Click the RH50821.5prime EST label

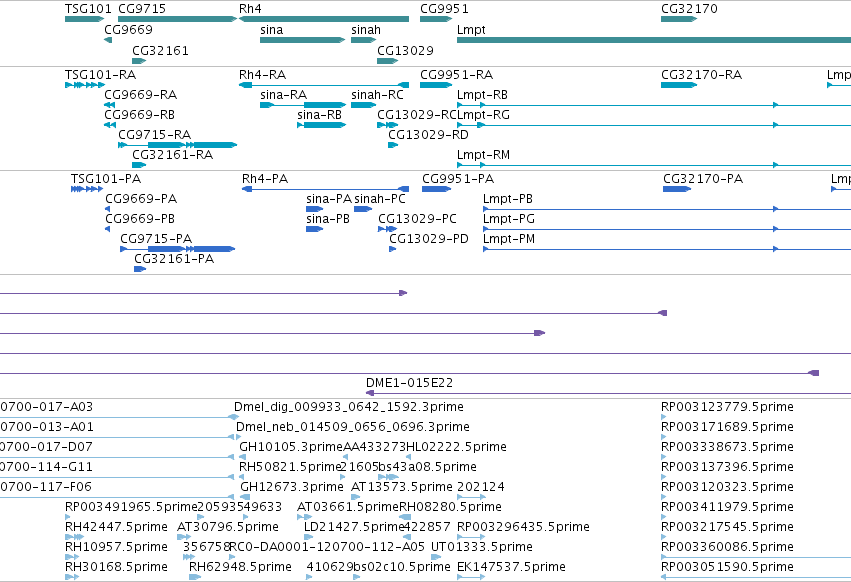pos(290,467)
